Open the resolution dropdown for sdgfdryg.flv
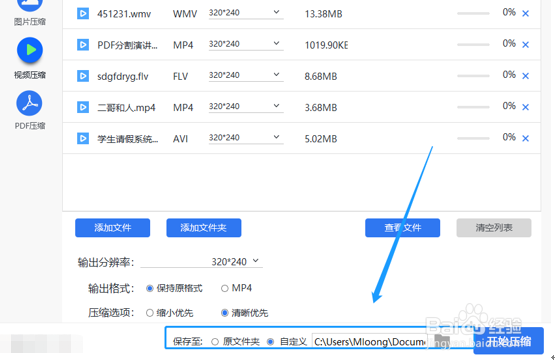This screenshot has width=555, height=363. tap(246, 75)
